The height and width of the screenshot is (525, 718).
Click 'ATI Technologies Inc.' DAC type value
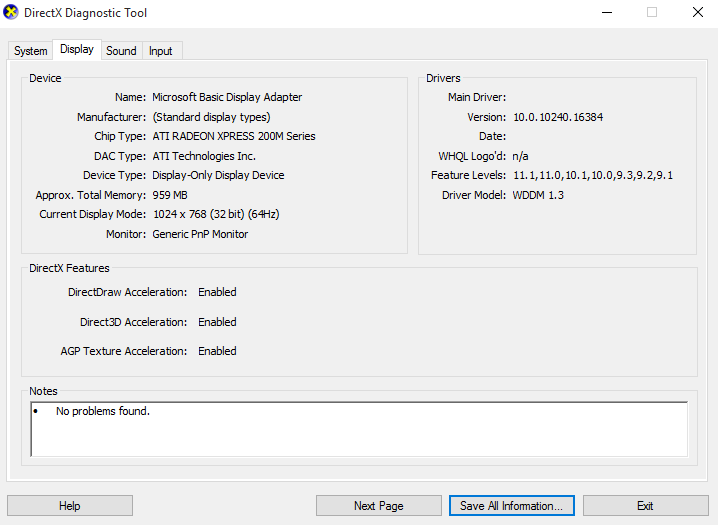point(204,156)
